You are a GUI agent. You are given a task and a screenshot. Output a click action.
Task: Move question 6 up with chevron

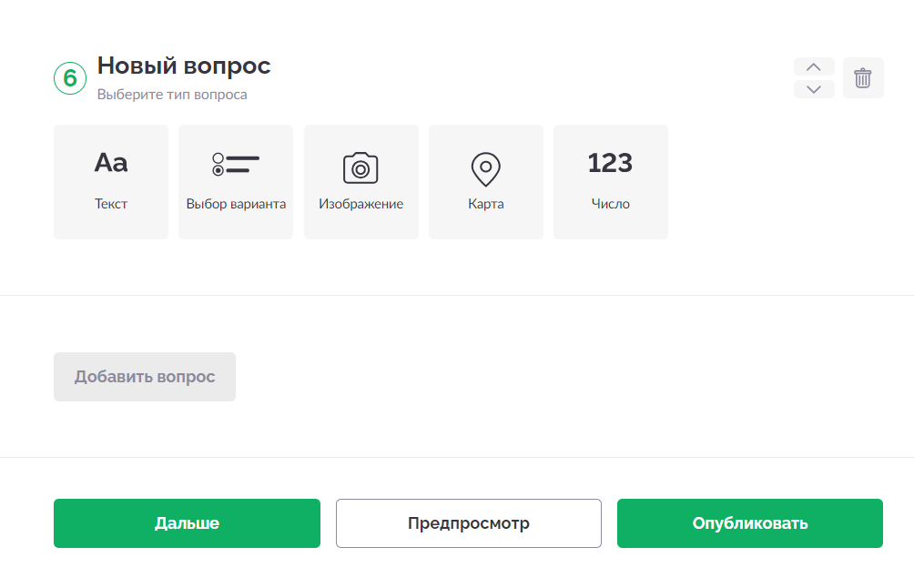pos(814,66)
